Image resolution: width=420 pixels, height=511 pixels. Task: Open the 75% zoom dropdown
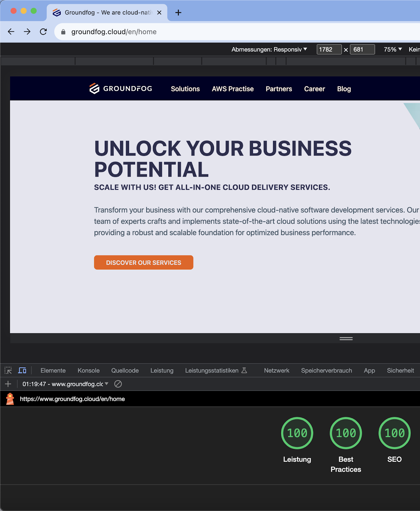(393, 50)
